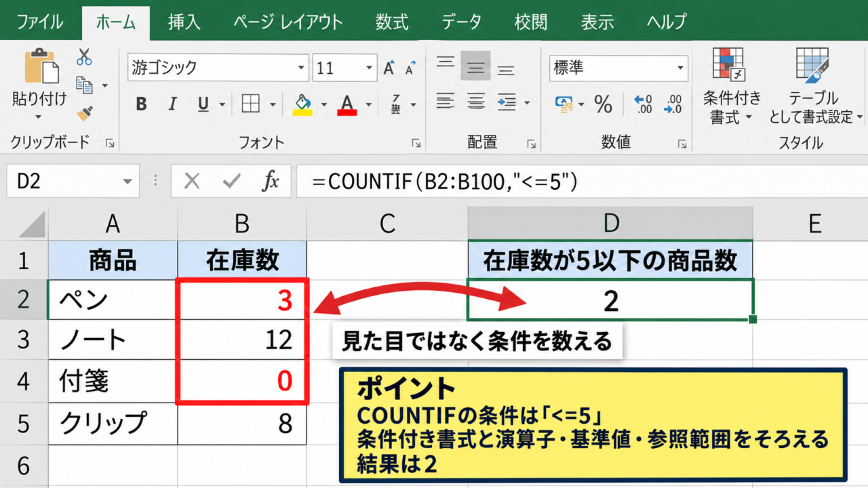Open the fill color dropdown arrow
Image resolution: width=868 pixels, height=488 pixels.
323,105
